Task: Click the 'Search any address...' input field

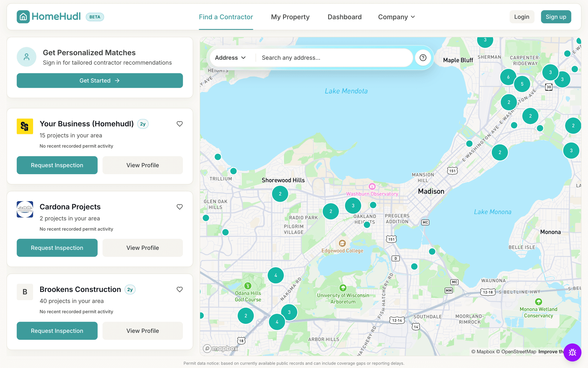Action: pos(334,58)
